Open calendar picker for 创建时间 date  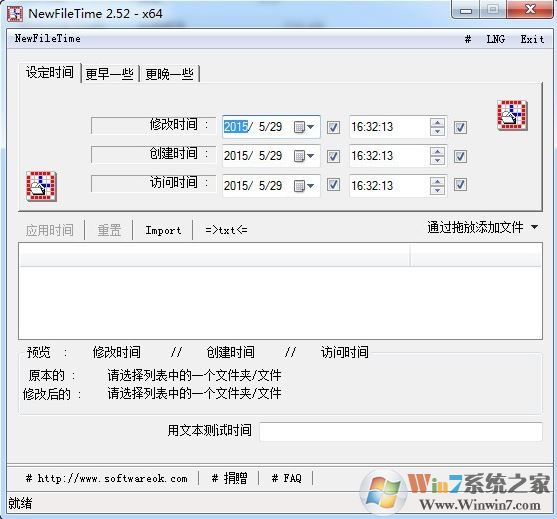[304, 156]
